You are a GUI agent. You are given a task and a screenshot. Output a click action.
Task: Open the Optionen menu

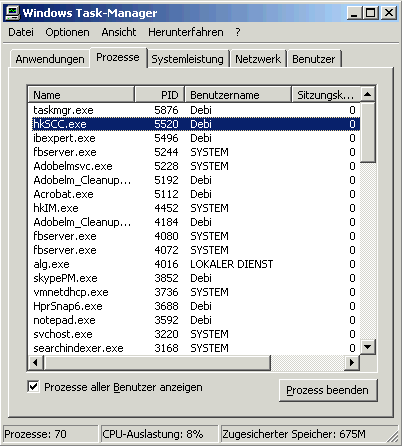point(67,32)
